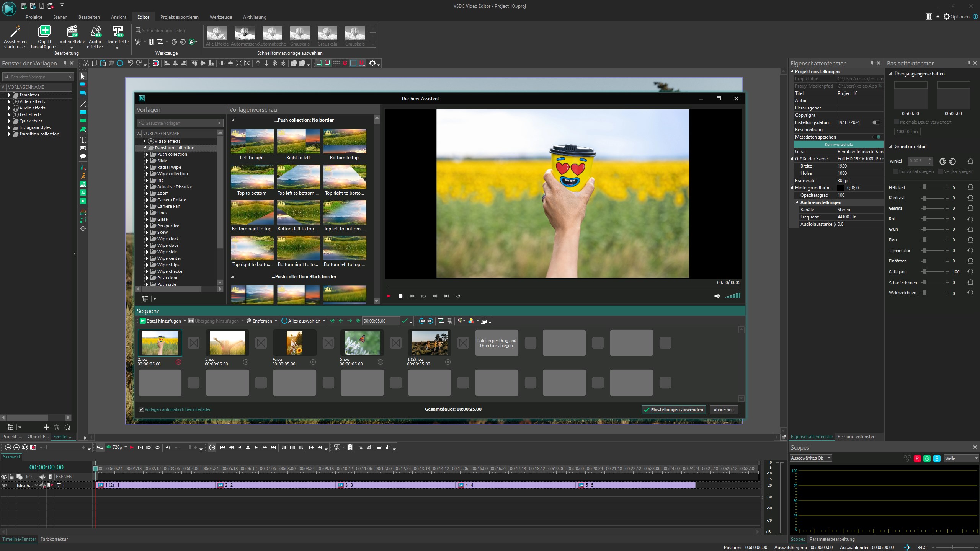This screenshot has height=551, width=980.
Task: Open Alles auswählen dropdown arrow
Action: pos(324,321)
